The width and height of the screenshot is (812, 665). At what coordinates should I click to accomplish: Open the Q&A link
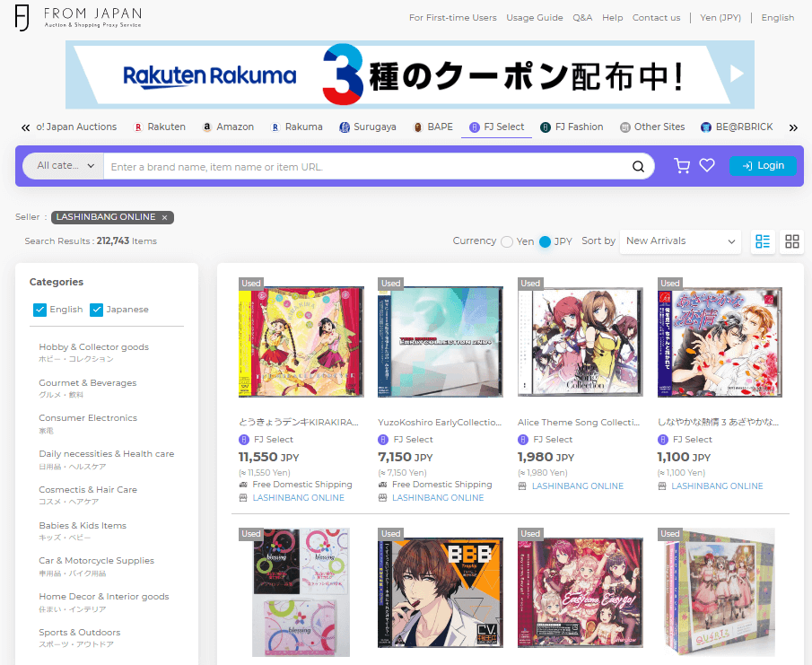[582, 18]
